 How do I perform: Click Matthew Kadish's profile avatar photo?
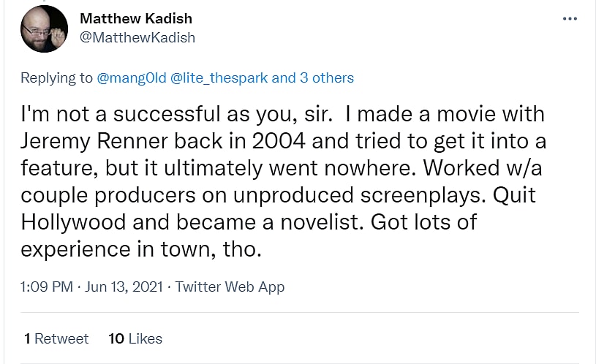point(44,29)
